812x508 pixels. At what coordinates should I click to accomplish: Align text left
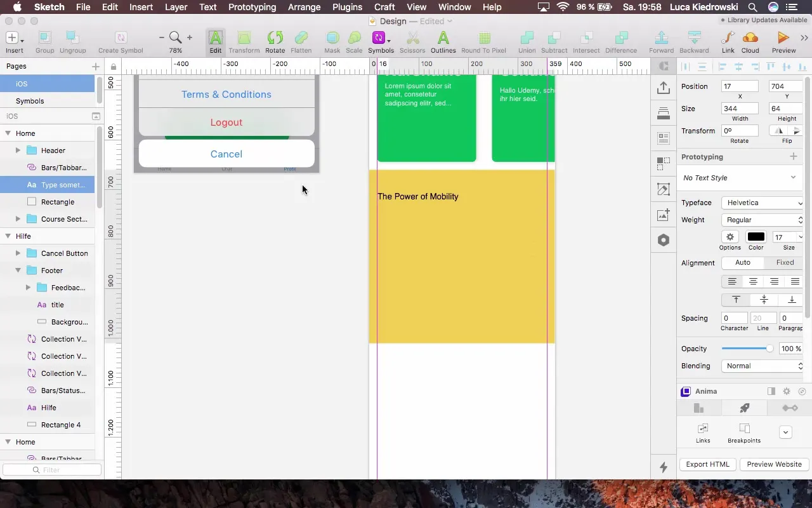(x=732, y=281)
